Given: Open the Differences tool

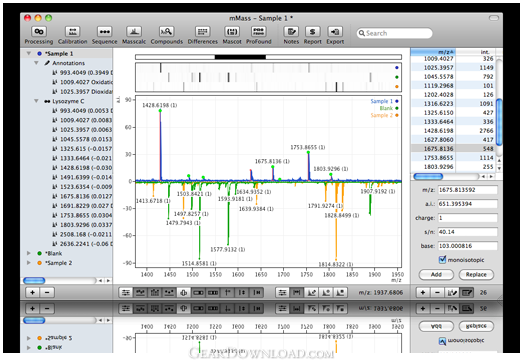Looking at the screenshot, I should click(x=202, y=35).
